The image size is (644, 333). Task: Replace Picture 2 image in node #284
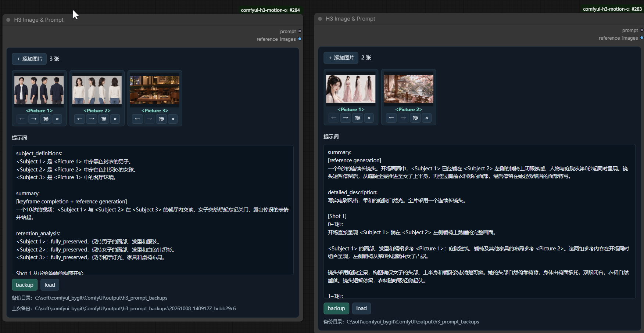(104, 119)
